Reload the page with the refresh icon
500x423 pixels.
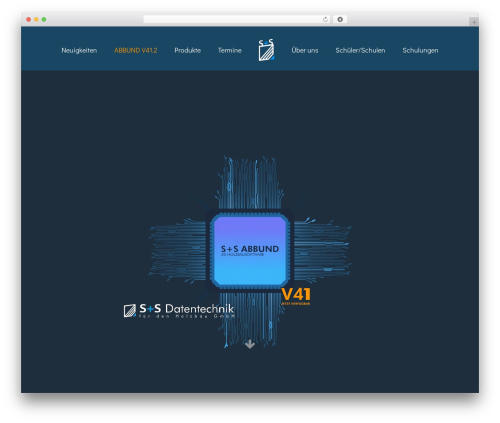tap(325, 19)
